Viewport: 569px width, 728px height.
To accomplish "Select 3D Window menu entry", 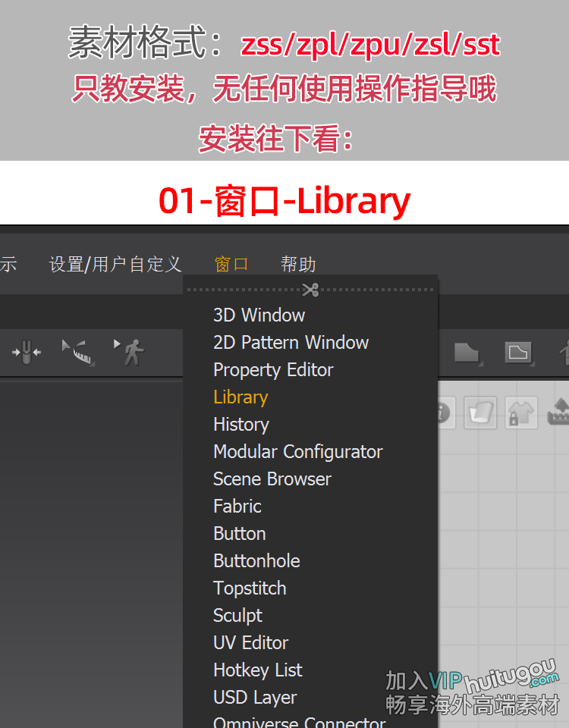I will pos(259,315).
